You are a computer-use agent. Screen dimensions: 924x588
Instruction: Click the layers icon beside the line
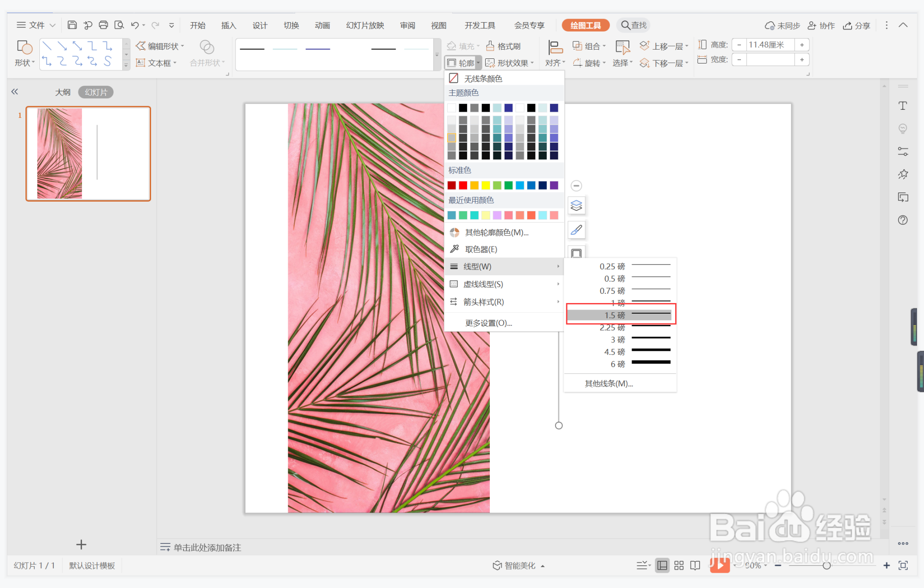coord(576,205)
